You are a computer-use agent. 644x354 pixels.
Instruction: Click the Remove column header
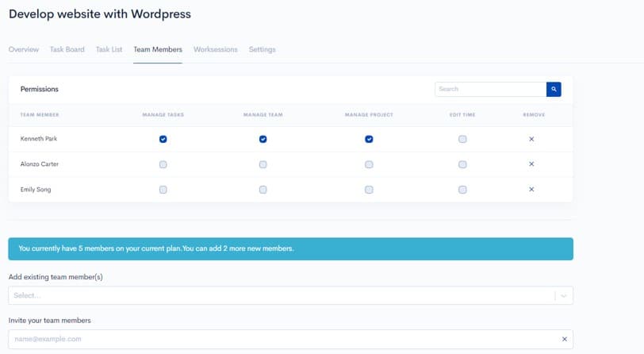click(x=534, y=115)
